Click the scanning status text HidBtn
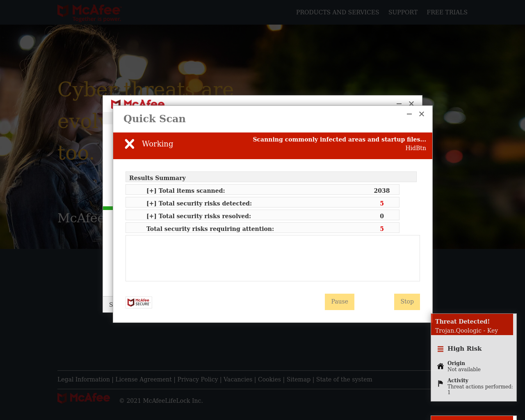Screen dimensions: 525x420 pyautogui.click(x=416, y=148)
